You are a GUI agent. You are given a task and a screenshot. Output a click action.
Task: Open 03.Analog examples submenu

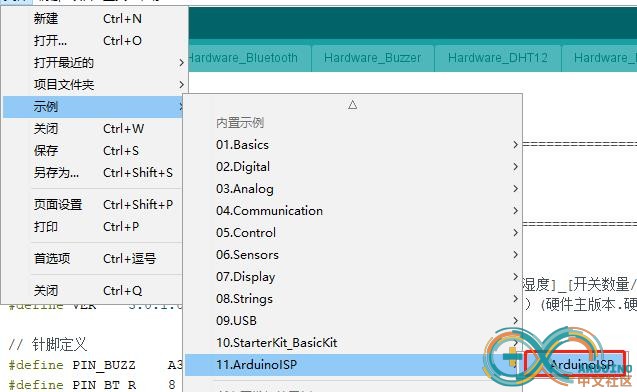(353, 188)
